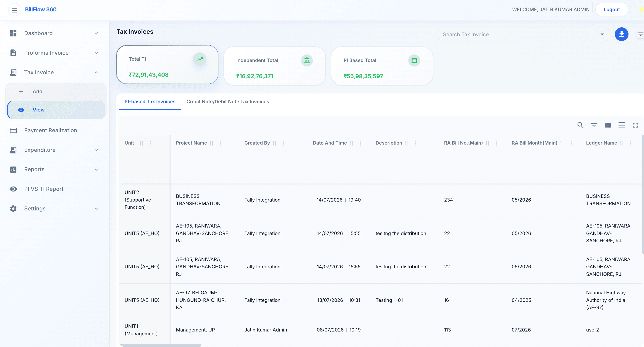Select Add under Tax Invoice

56,92
